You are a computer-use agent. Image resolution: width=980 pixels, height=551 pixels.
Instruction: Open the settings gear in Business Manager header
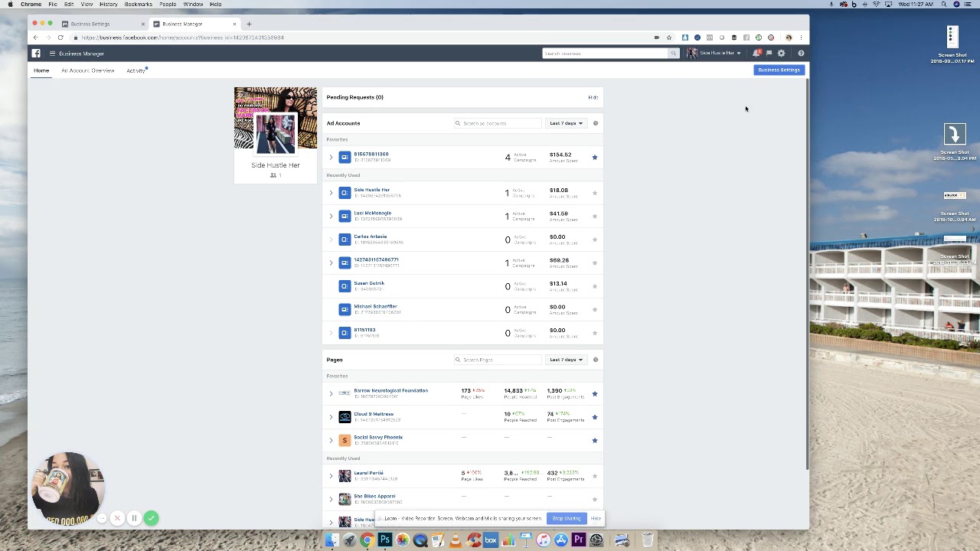coord(781,54)
